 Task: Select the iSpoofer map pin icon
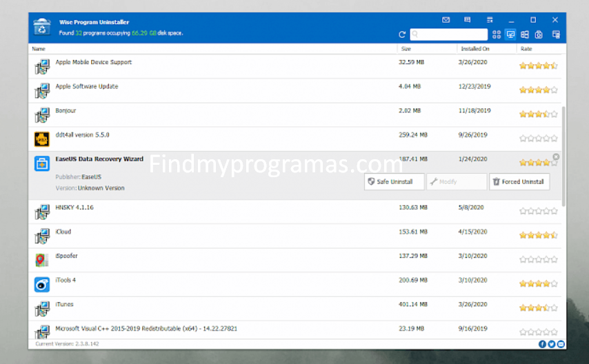coord(41,260)
